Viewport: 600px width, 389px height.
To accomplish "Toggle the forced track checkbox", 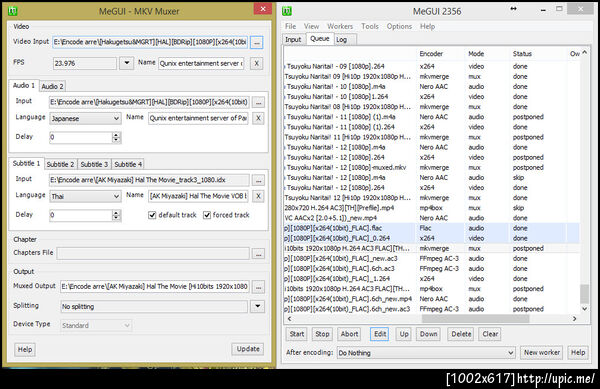I will (207, 215).
